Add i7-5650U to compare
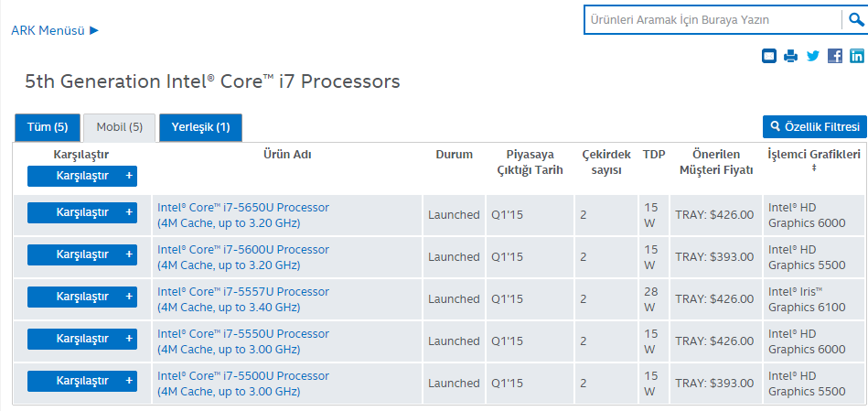The width and height of the screenshot is (868, 411). (x=82, y=212)
